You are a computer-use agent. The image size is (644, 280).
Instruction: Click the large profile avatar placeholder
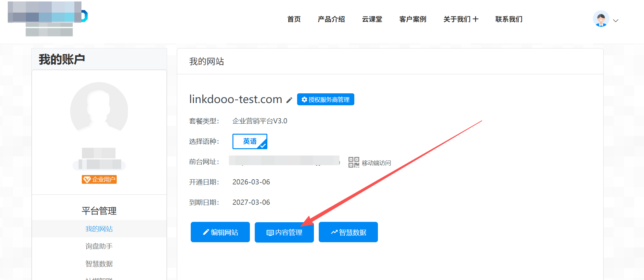coord(99,110)
